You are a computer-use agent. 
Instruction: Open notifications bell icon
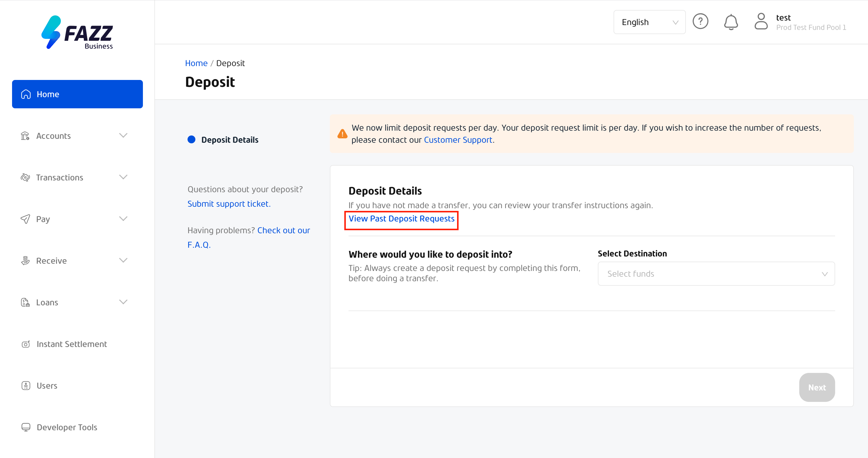(731, 22)
